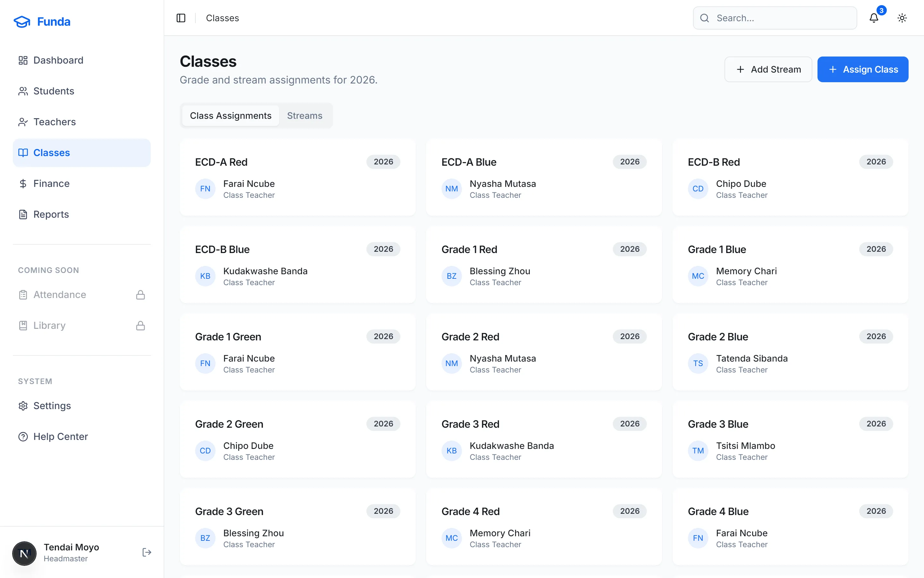This screenshot has height=578, width=924.
Task: Click FN avatar on Grade 1 Green
Action: coord(205,363)
